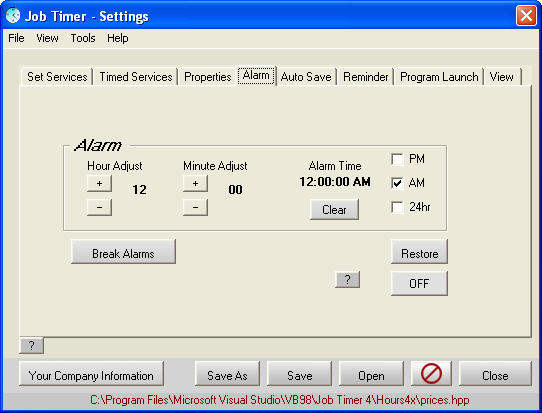Switch to the Program Launch tab
This screenshot has height=413, width=542.
439,77
